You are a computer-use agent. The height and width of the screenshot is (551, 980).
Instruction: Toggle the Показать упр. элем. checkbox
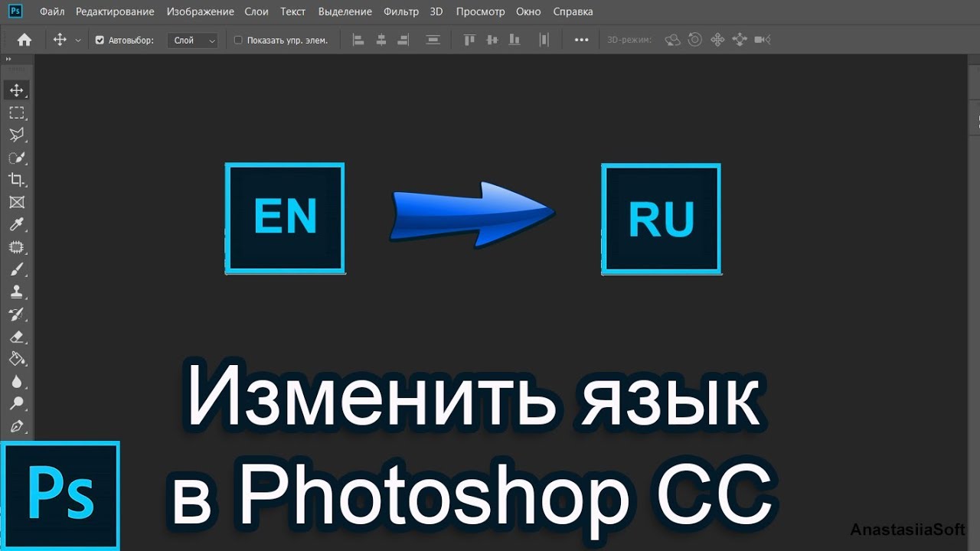coord(238,40)
